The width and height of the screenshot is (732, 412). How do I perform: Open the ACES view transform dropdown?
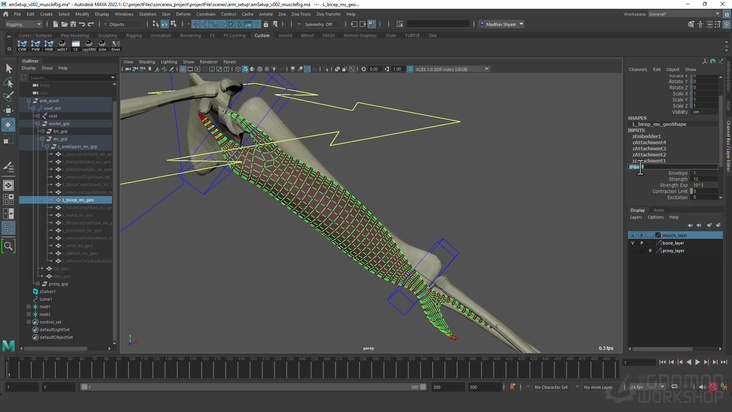point(452,69)
